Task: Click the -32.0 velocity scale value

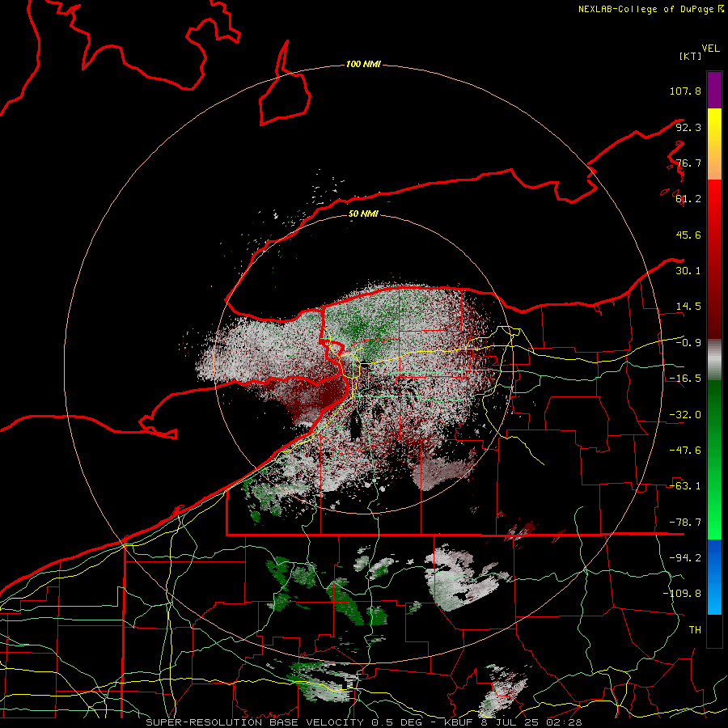Action: [x=685, y=415]
